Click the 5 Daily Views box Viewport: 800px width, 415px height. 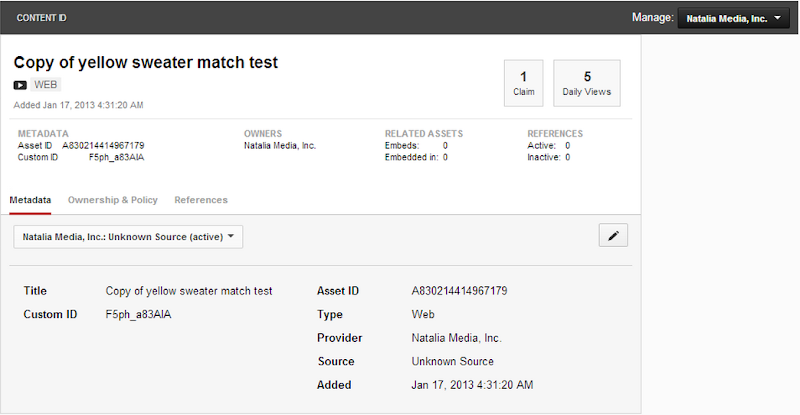coord(587,83)
